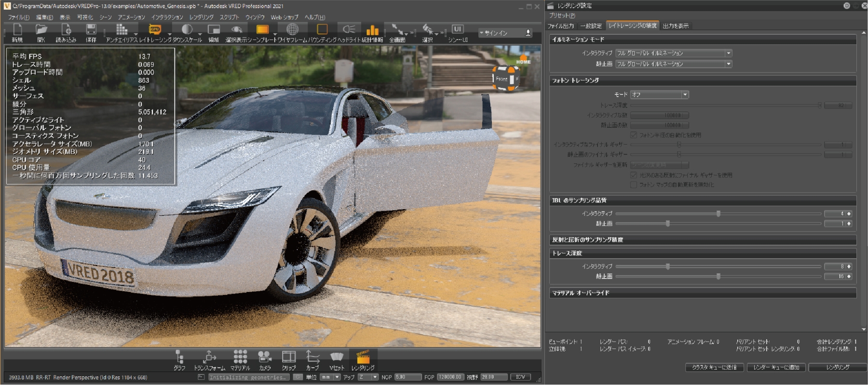Switch to 全画面 fullscreen icon
Image resolution: width=868 pixels, height=385 pixels.
point(397,30)
